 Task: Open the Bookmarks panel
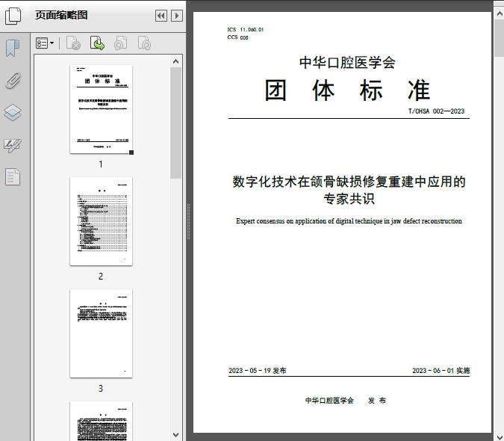click(13, 49)
